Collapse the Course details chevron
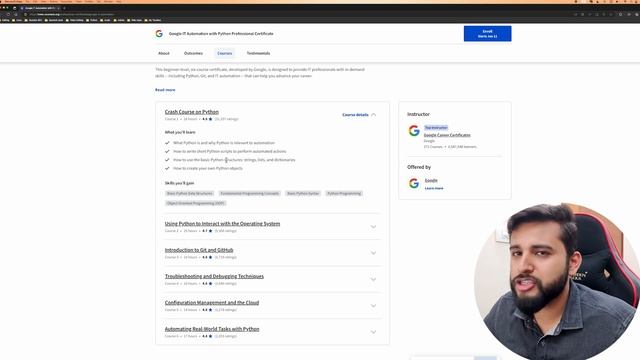The width and height of the screenshot is (640, 360). pyautogui.click(x=373, y=115)
